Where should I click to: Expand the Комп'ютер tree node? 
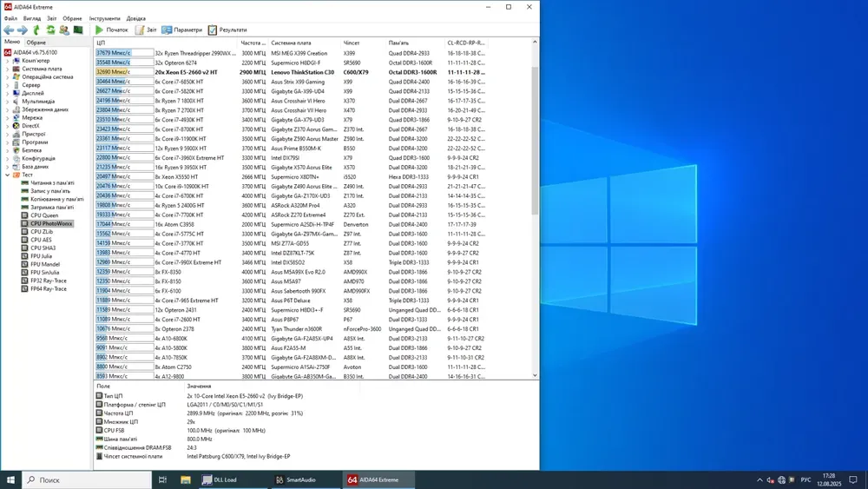[8, 61]
